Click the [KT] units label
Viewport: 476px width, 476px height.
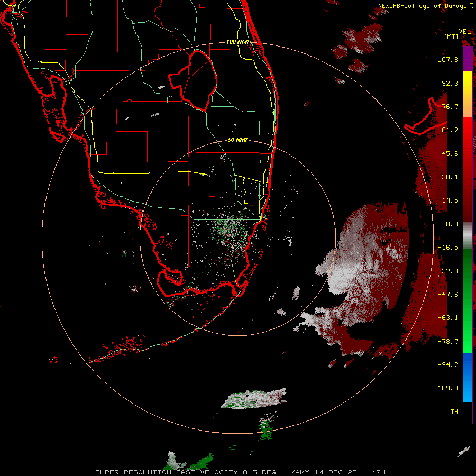pos(452,36)
